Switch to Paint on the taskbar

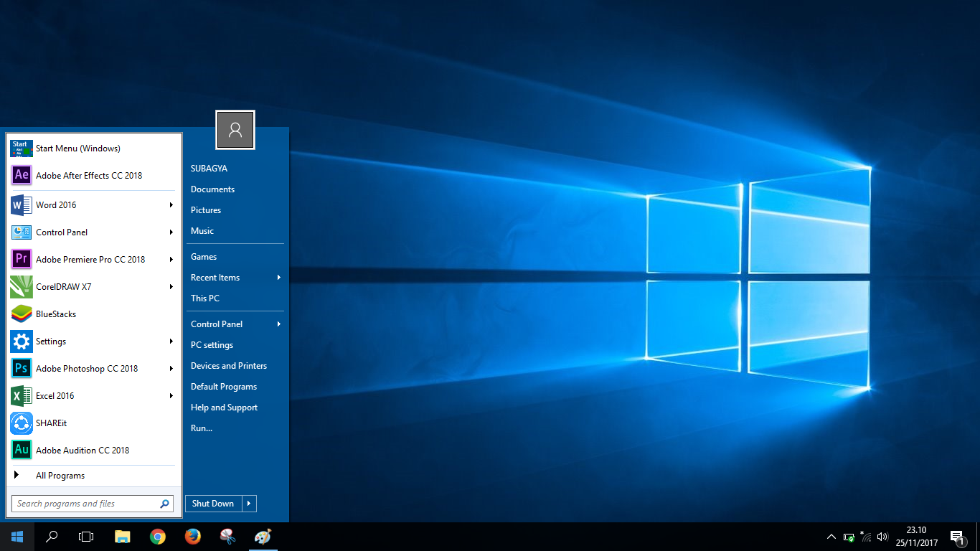[263, 537]
